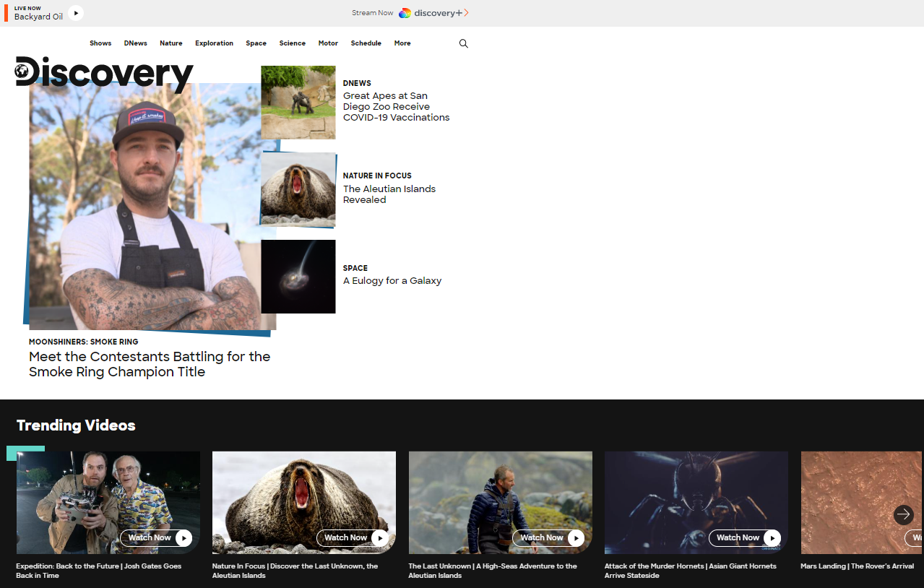The image size is (924, 588).
Task: Open Discover the Last Unknown video title
Action: pos(295,571)
